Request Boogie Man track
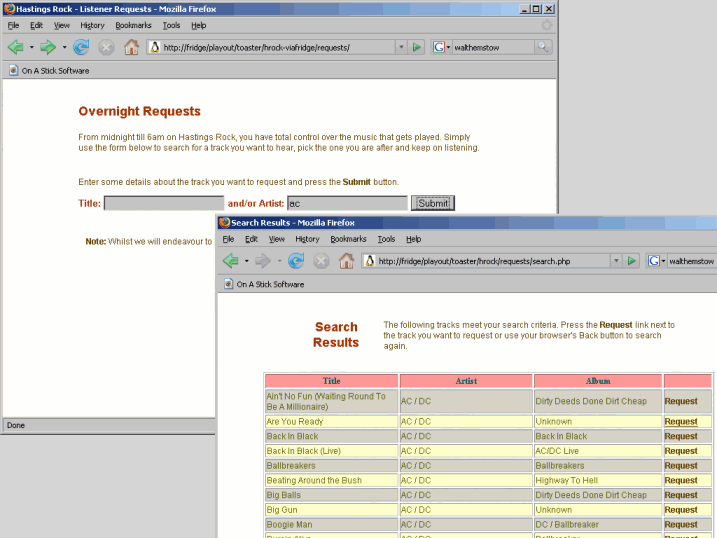 point(681,524)
